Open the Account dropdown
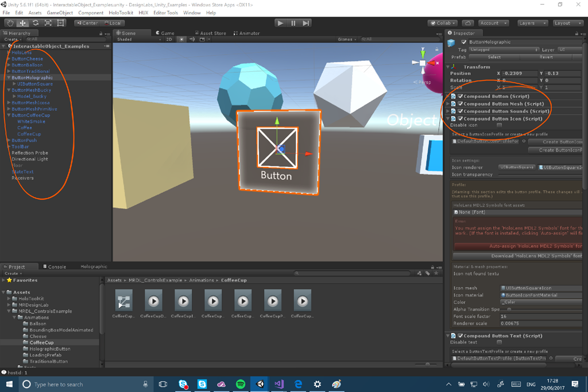Viewport: 588px width, 392px height. coord(493,23)
